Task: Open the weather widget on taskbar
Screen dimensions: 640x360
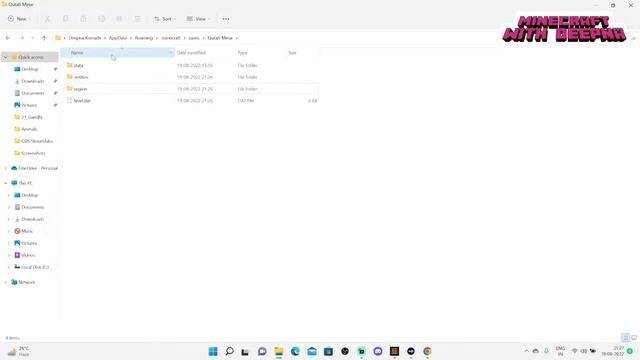Action: point(19,351)
